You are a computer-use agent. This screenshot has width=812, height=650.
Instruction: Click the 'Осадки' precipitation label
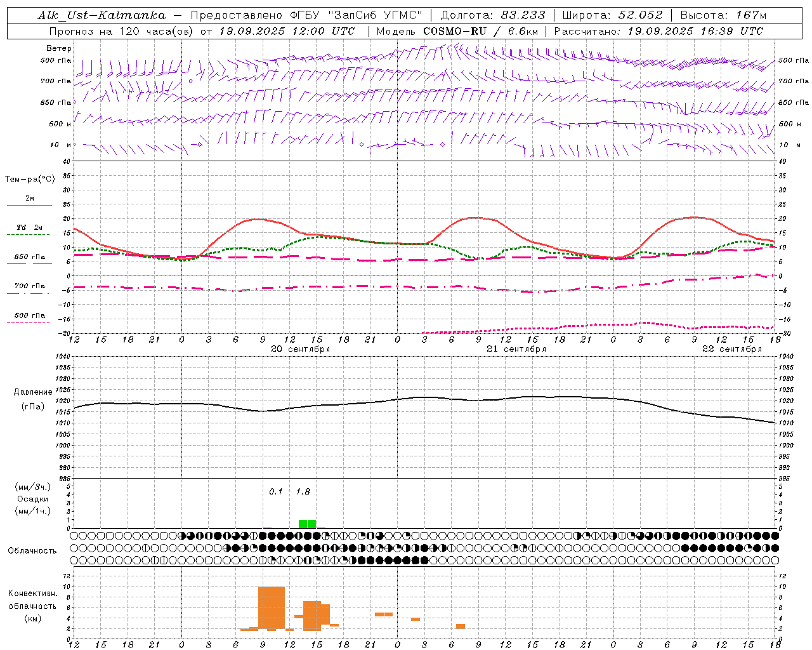[x=32, y=499]
